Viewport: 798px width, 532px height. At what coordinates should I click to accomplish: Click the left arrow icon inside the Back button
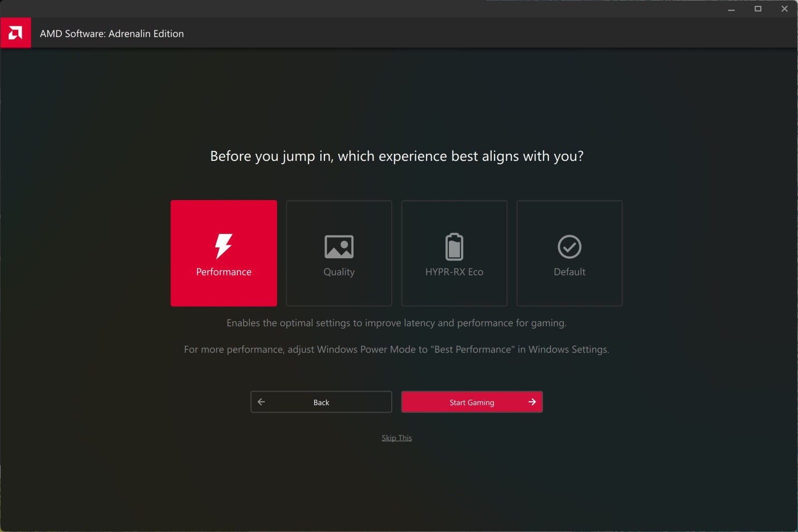pos(262,402)
